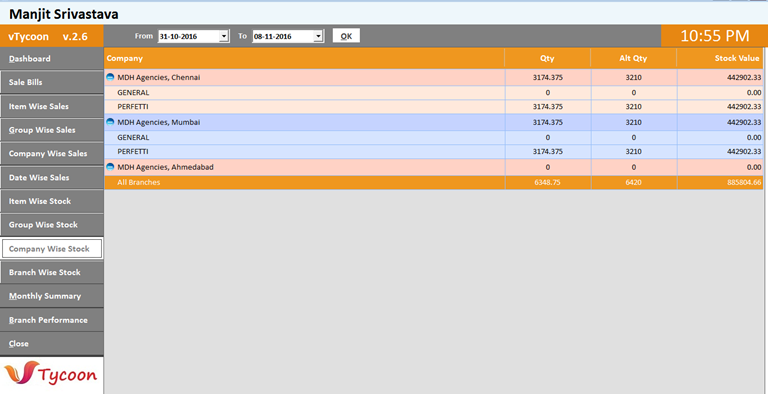
Task: Click the From date input field
Action: click(189, 36)
